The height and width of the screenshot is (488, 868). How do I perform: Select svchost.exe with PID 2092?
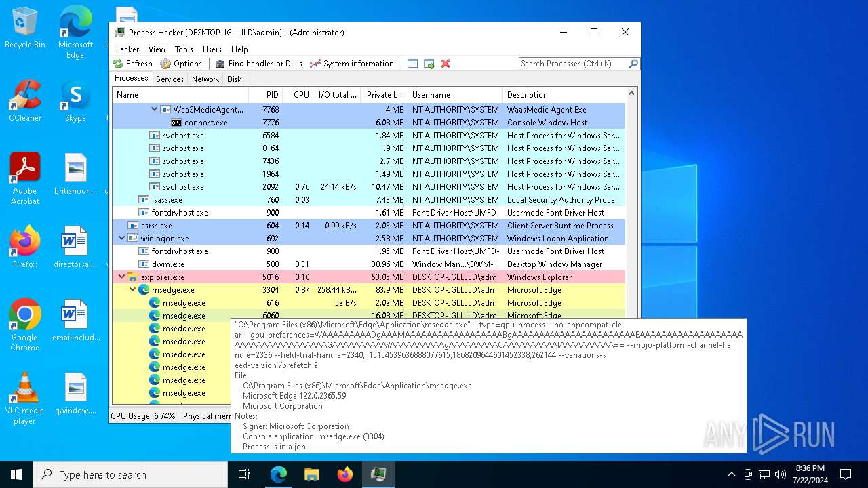tap(369, 187)
